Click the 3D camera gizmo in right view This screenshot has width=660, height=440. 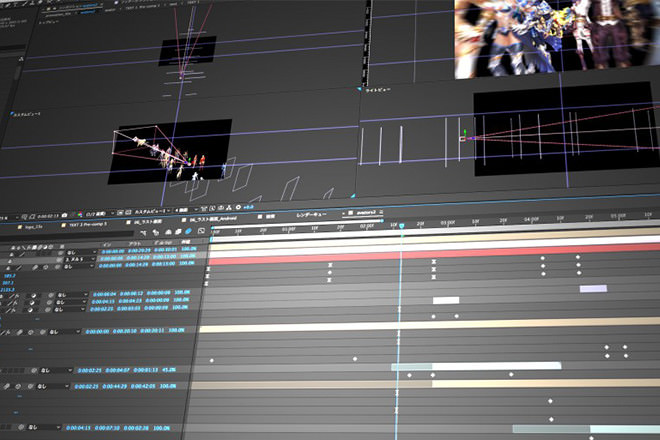pos(464,137)
